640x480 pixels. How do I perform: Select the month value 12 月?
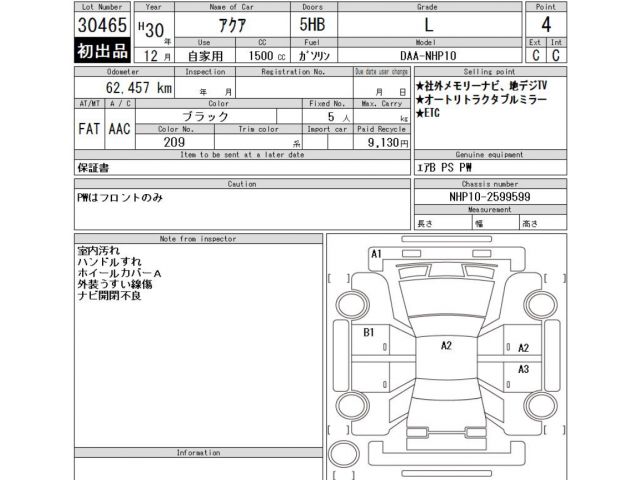pyautogui.click(x=158, y=56)
